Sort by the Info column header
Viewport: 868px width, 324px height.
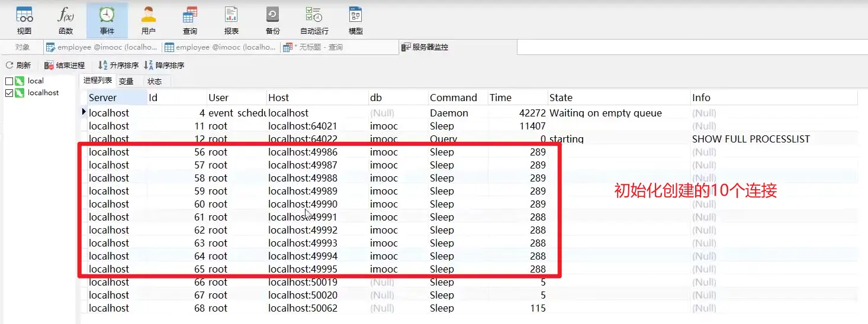coord(774,98)
